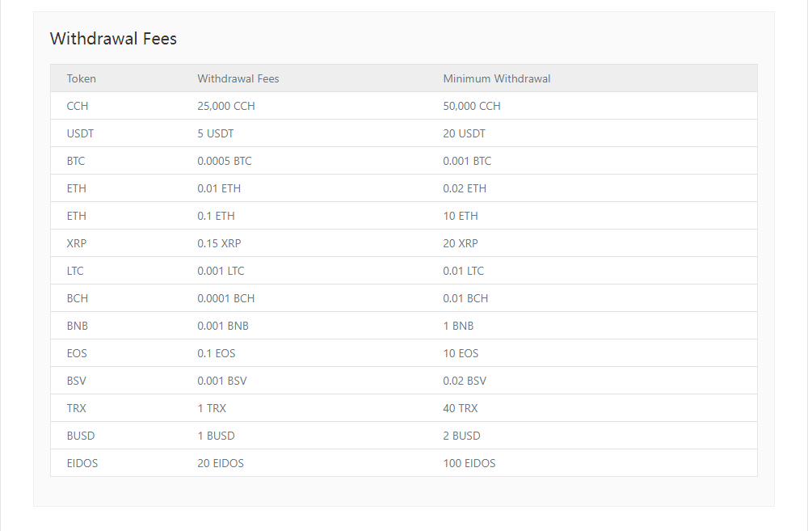Click the "0.0001 BCH" fee value
This screenshot has width=812, height=531.
coord(225,298)
